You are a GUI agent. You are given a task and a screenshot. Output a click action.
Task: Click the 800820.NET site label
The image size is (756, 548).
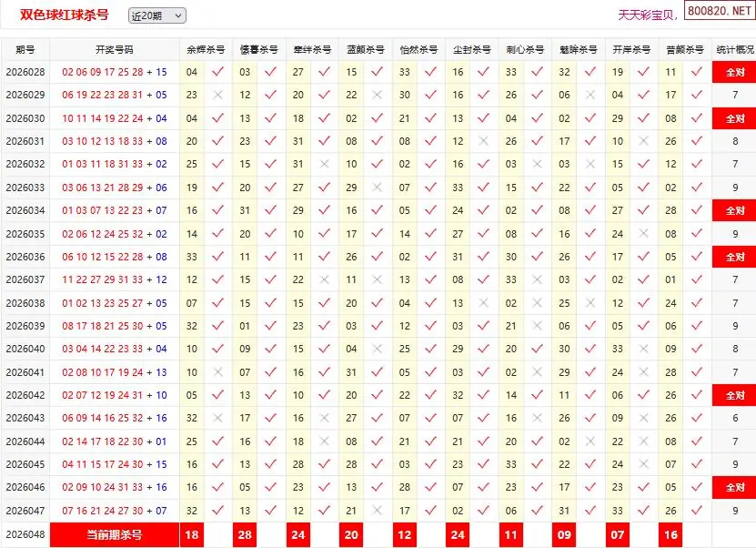coord(720,13)
